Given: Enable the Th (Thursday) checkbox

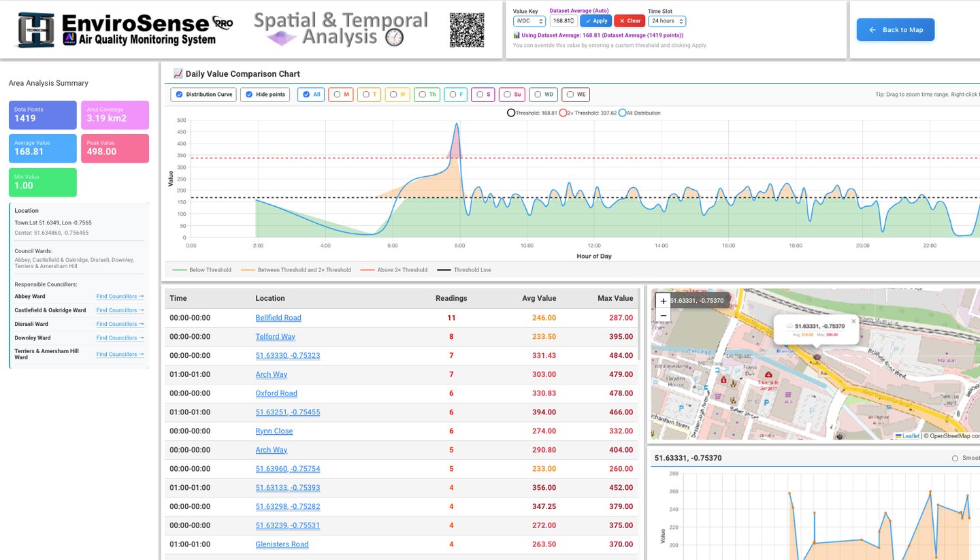Looking at the screenshot, I should 422,95.
